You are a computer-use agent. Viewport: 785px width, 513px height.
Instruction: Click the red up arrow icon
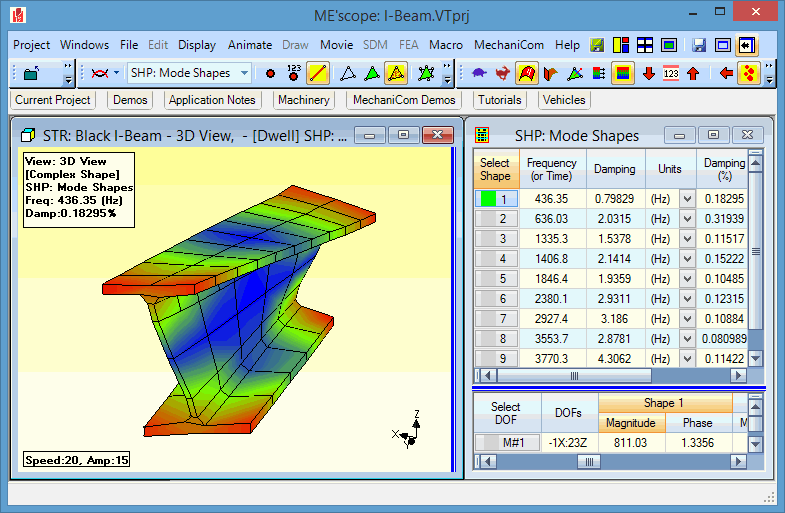coord(693,74)
